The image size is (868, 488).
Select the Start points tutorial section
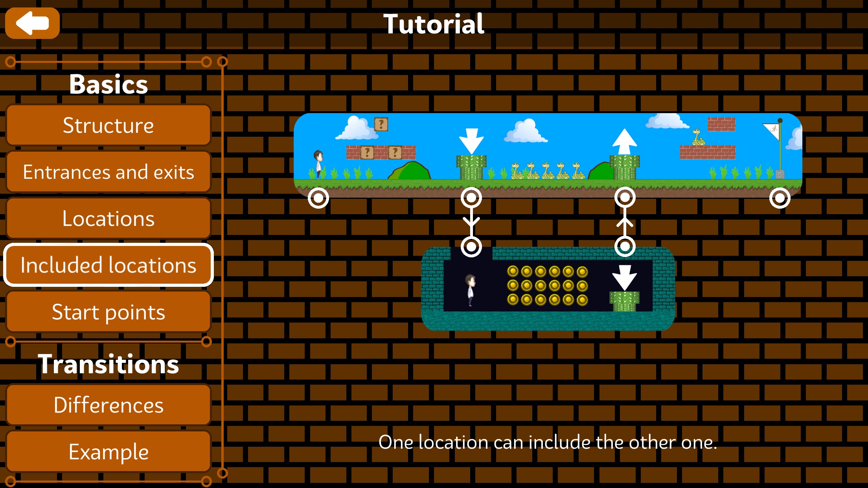(108, 312)
